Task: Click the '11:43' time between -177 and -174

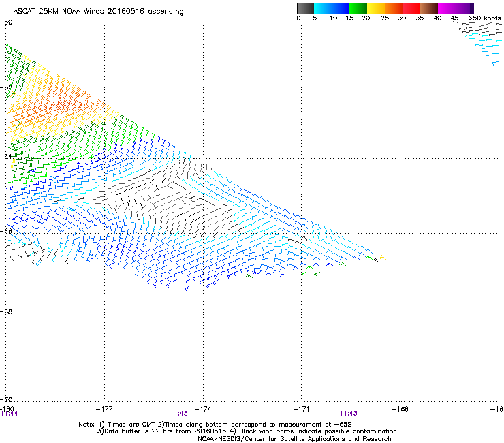Action: pos(178,414)
